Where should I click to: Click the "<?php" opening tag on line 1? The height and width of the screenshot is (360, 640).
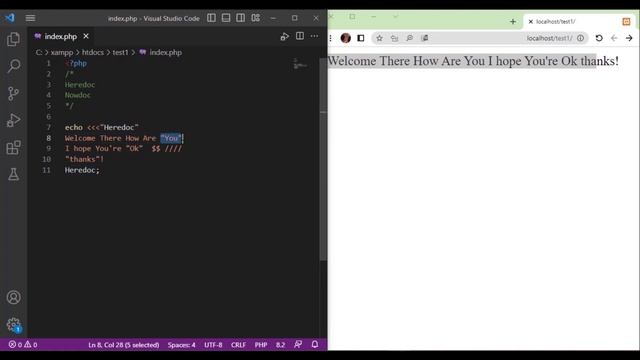click(76, 63)
